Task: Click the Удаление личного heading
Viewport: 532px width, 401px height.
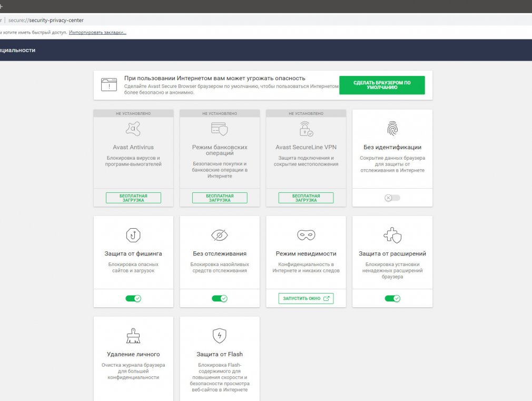Action: [133, 354]
